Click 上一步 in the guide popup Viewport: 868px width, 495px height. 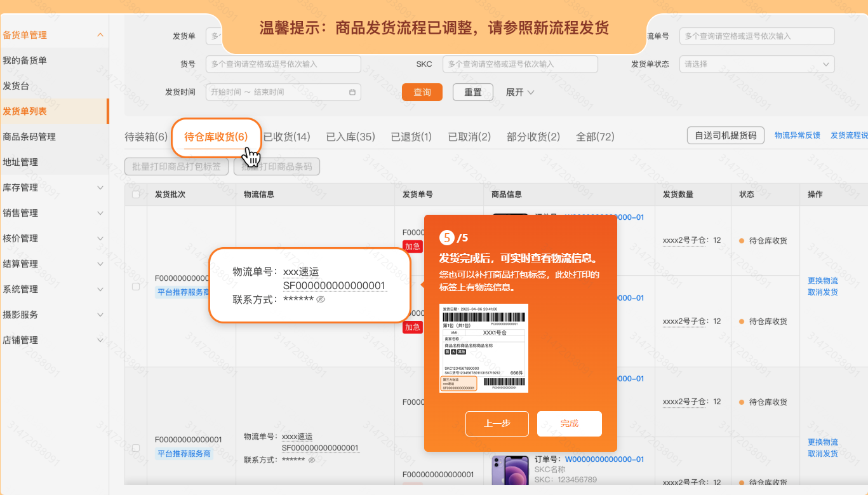(497, 424)
